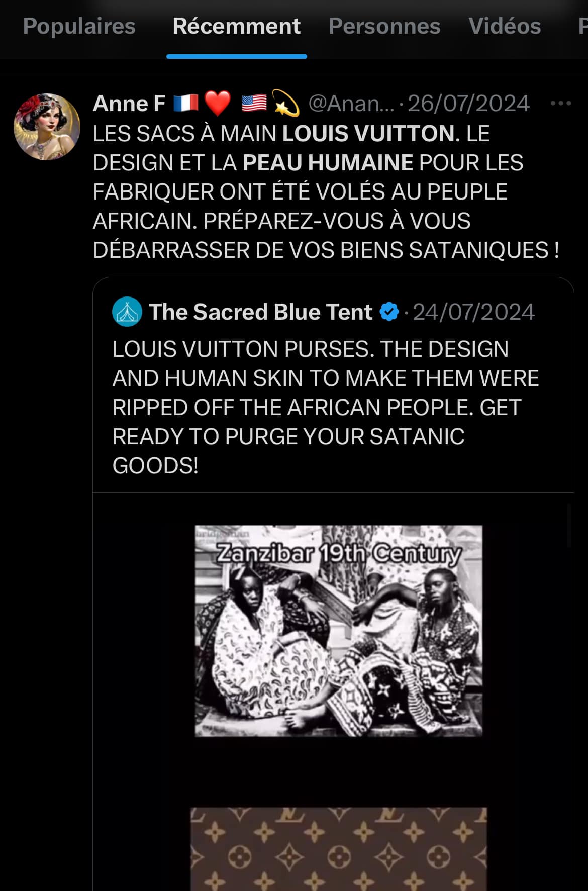Open the quoted post date 24/07/2024
The height and width of the screenshot is (891, 588).
click(473, 312)
